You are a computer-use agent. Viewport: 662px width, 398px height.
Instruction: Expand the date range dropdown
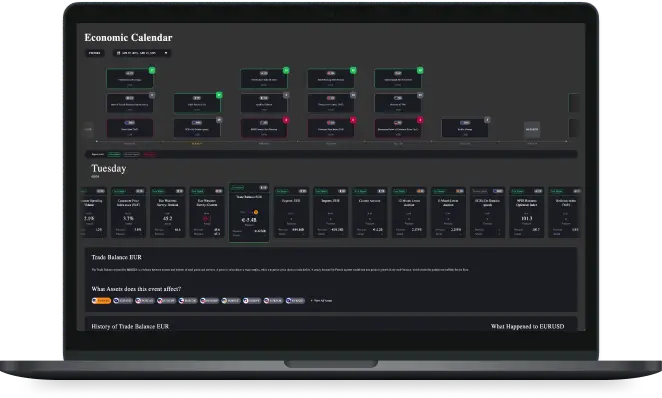pos(142,53)
